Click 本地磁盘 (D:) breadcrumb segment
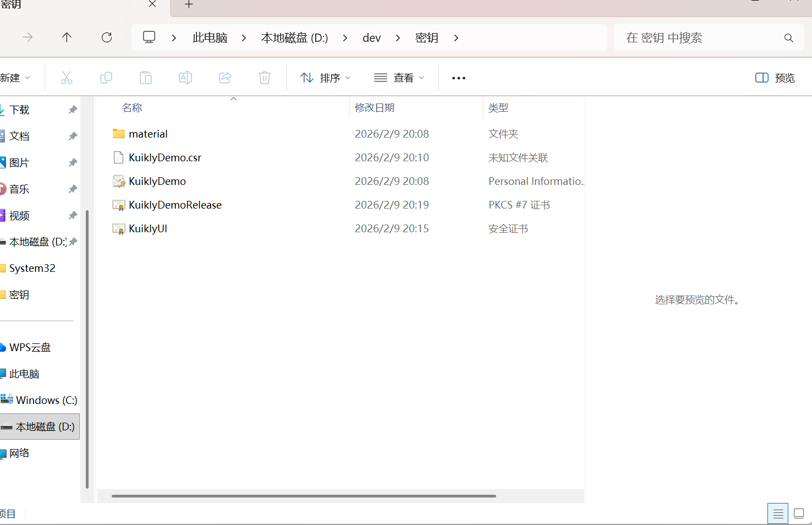The height and width of the screenshot is (525, 812). pos(295,38)
